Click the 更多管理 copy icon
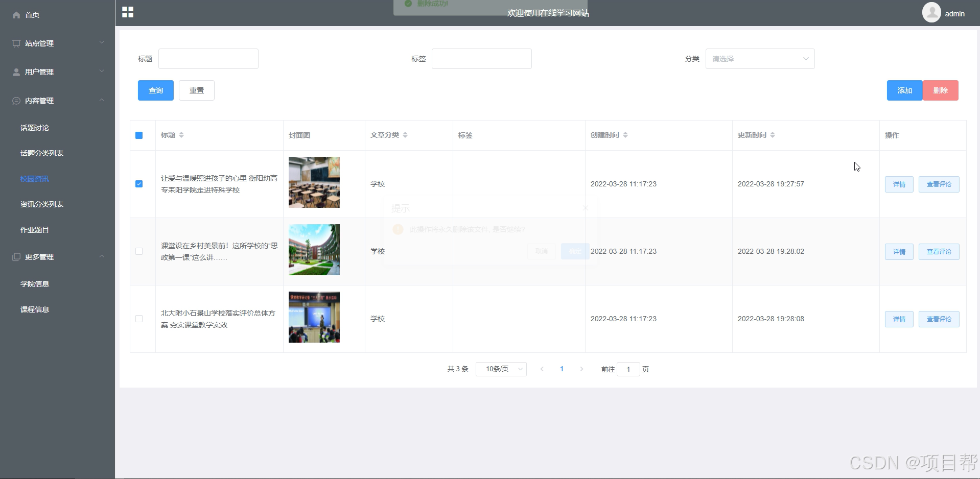Viewport: 980px width, 479px height. click(16, 257)
